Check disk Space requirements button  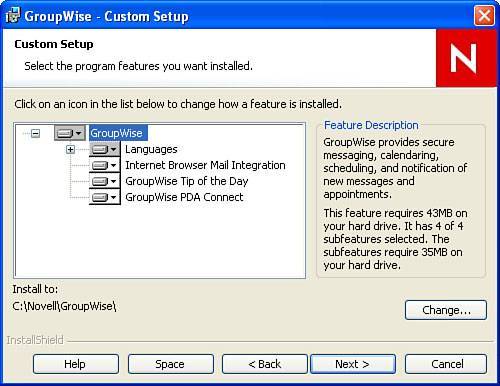(171, 364)
